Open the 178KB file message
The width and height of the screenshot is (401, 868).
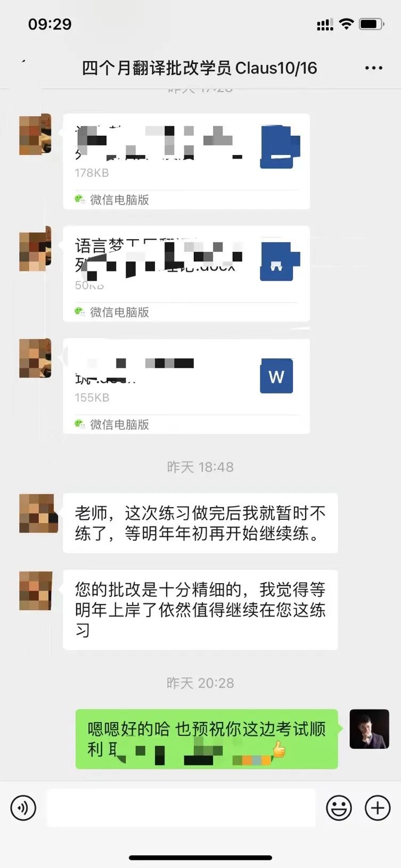pos(186,161)
